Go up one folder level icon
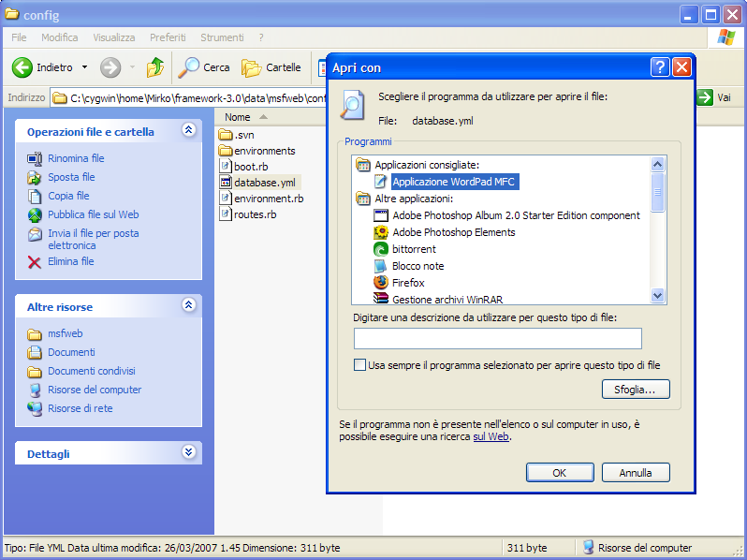The height and width of the screenshot is (560, 747). click(154, 67)
